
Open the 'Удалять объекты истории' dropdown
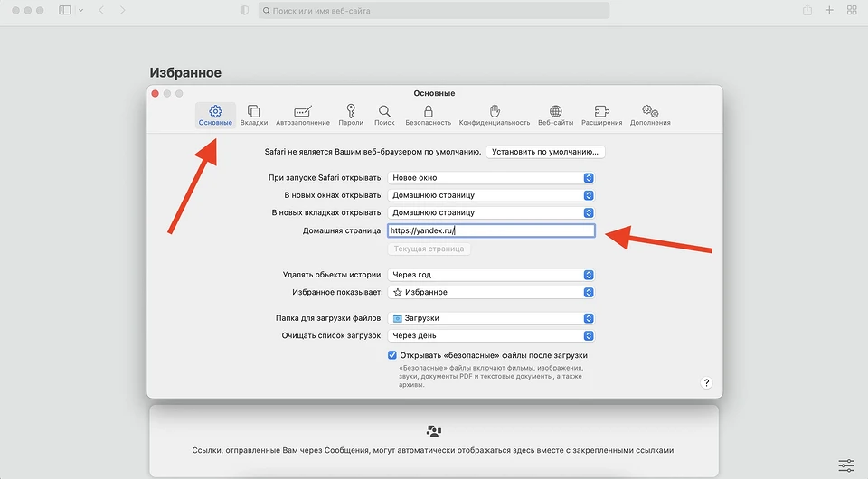click(x=491, y=275)
